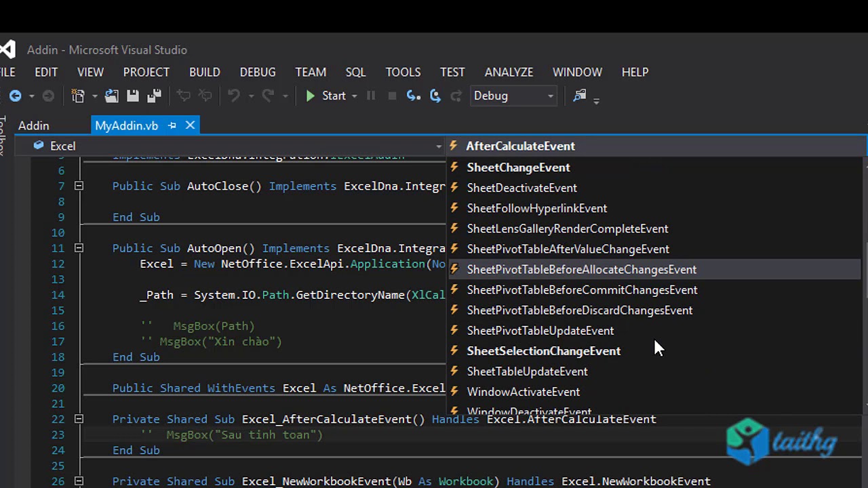Open the Start button dropdown arrow
868x488 pixels.
point(354,96)
